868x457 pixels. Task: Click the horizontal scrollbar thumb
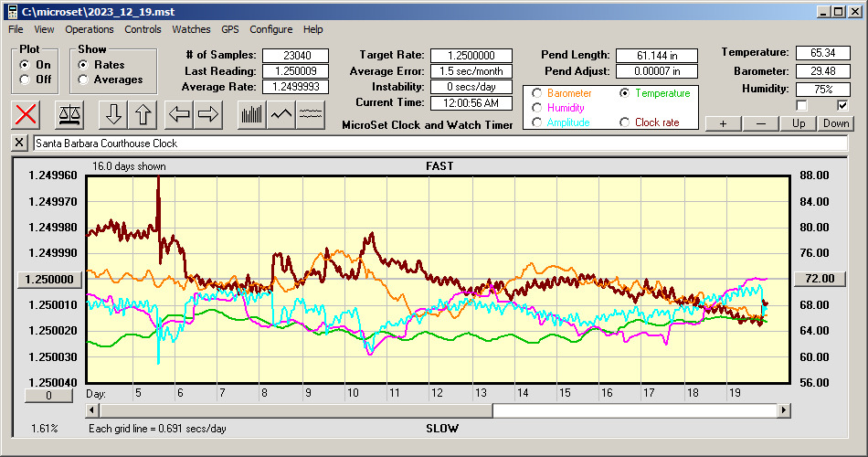(x=296, y=410)
